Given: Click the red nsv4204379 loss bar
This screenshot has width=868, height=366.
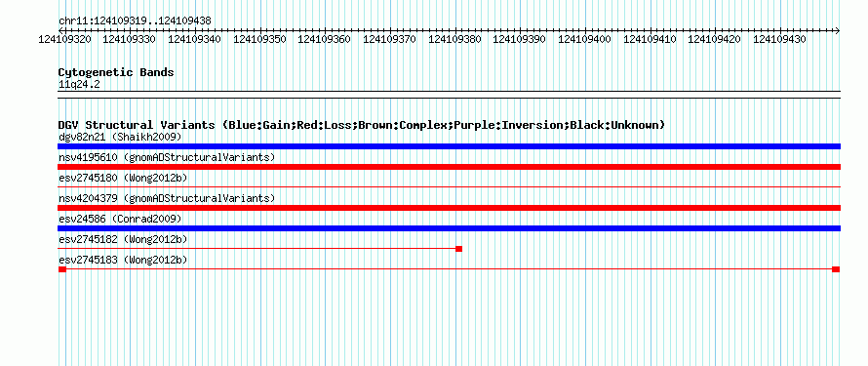Looking at the screenshot, I should 449,208.
